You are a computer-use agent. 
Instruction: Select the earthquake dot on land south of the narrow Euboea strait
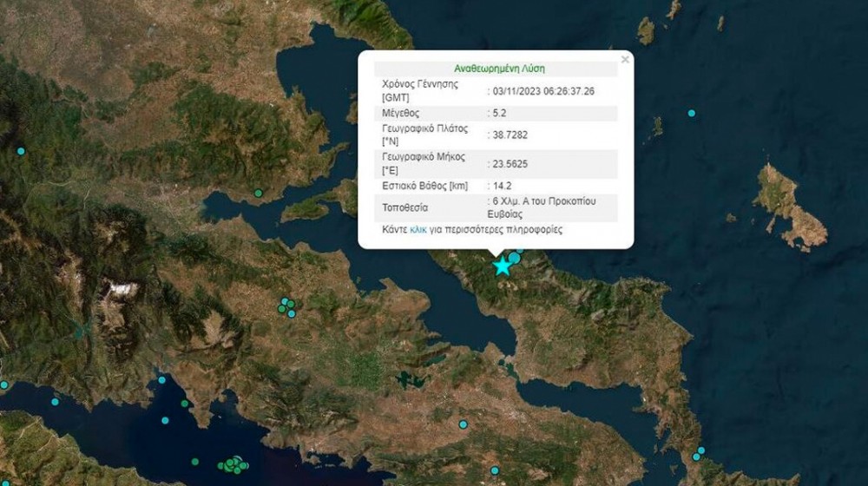point(463,424)
